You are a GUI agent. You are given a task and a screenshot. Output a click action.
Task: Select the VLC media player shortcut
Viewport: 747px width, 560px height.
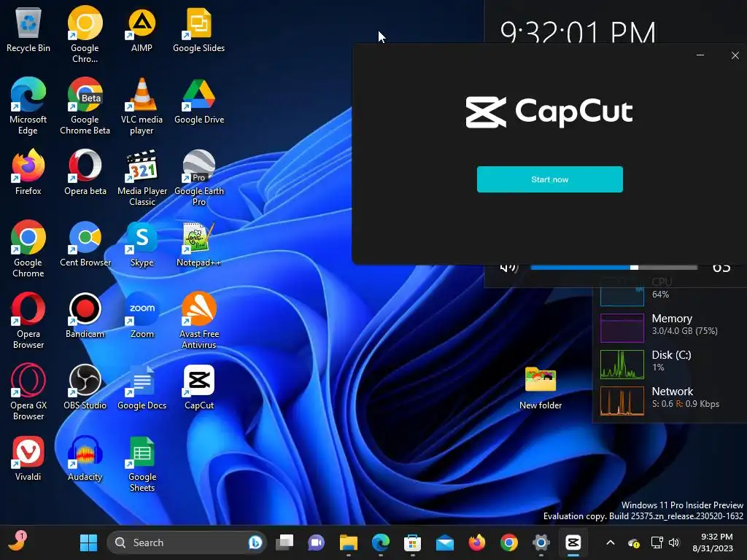tap(142, 106)
